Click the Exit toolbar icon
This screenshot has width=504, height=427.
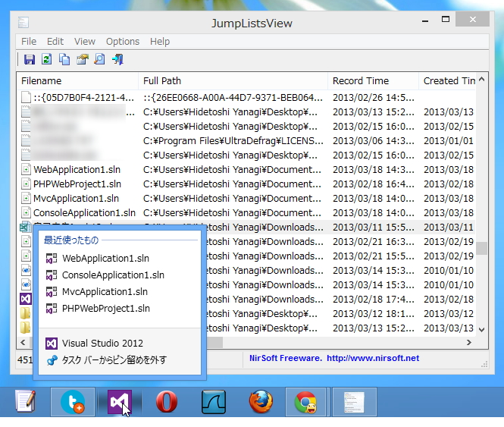pos(117,59)
